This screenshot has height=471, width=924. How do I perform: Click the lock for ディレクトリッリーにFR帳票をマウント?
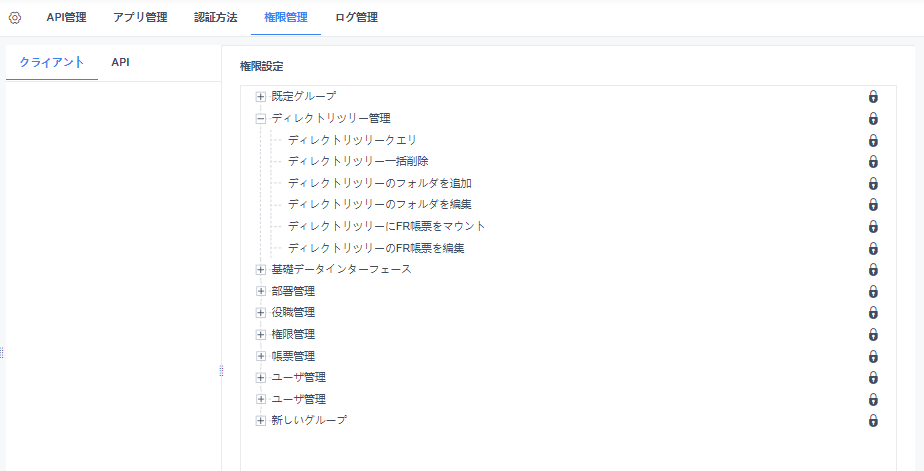pos(873,226)
